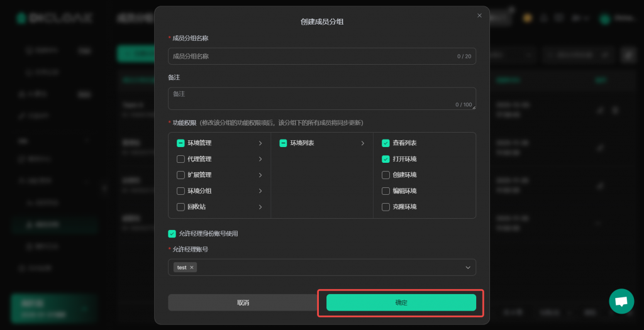
Task: Open the 允许经理账号 dropdown arrow
Action: click(x=467, y=267)
